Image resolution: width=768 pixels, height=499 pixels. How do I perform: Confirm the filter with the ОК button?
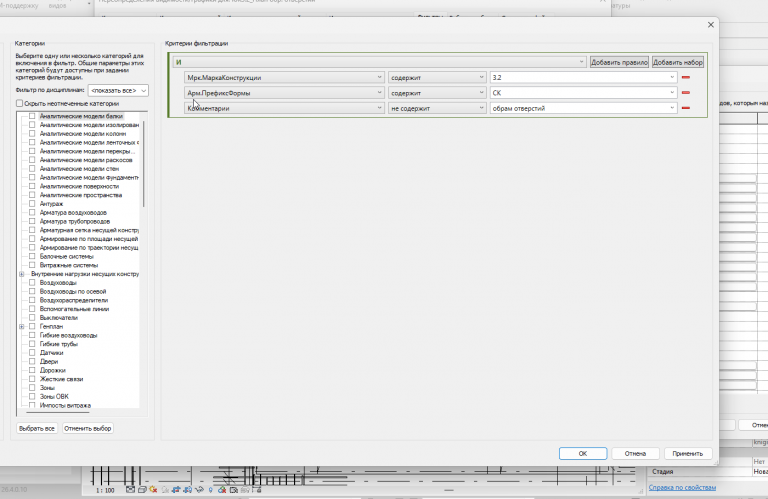[x=583, y=453]
